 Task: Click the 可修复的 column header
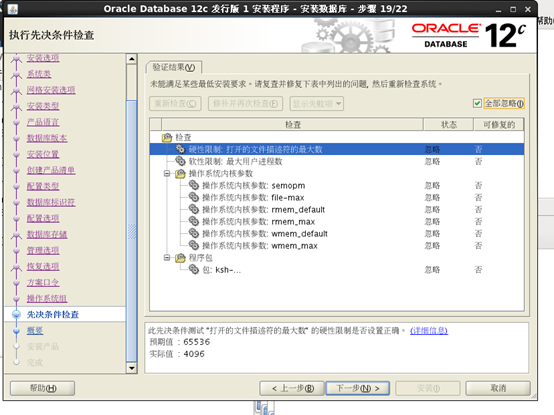(x=499, y=124)
